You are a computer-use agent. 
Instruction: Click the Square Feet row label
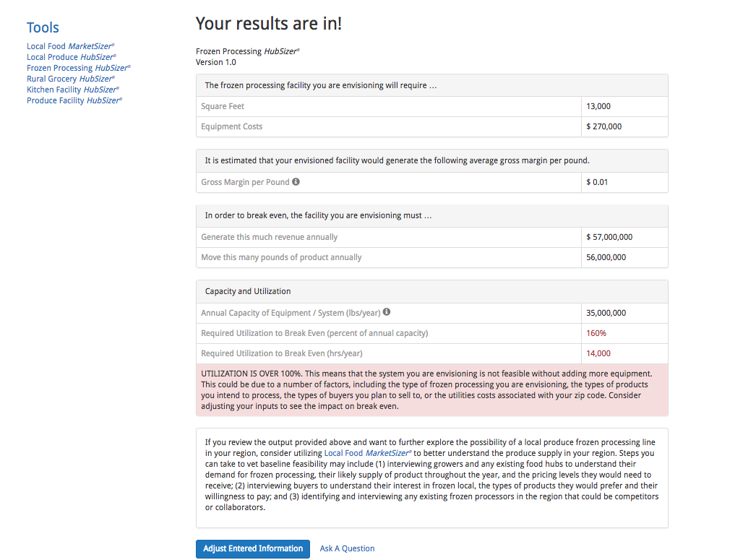point(223,106)
